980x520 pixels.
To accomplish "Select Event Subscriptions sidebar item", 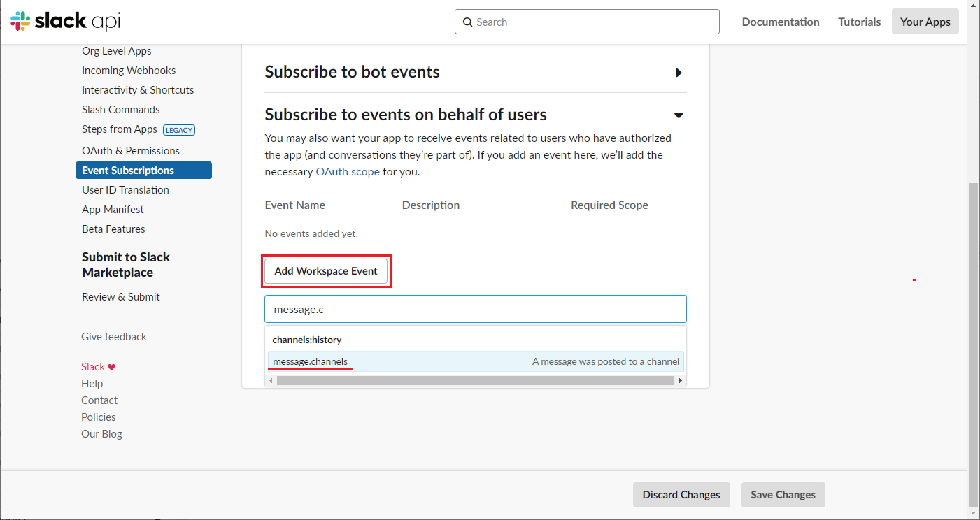I will pyautogui.click(x=143, y=171).
